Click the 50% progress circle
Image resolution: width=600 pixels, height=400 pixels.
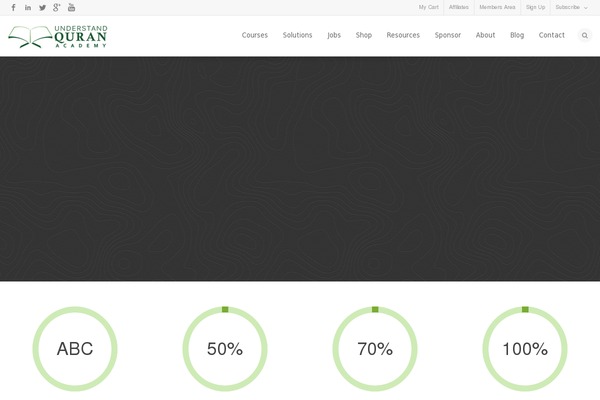[x=225, y=349]
